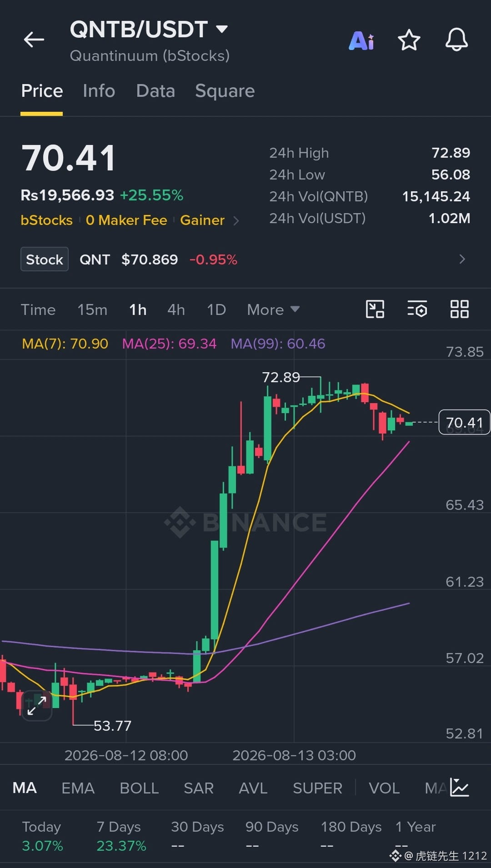
Task: Select the 1h timeframe
Action: click(138, 310)
